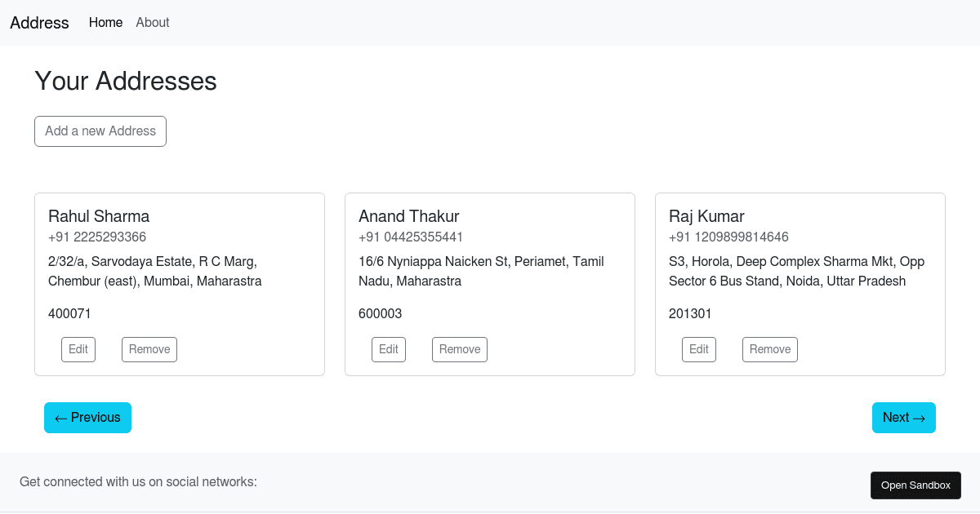This screenshot has width=980, height=514.
Task: Click phone number +91 2225293366
Action: click(x=97, y=237)
